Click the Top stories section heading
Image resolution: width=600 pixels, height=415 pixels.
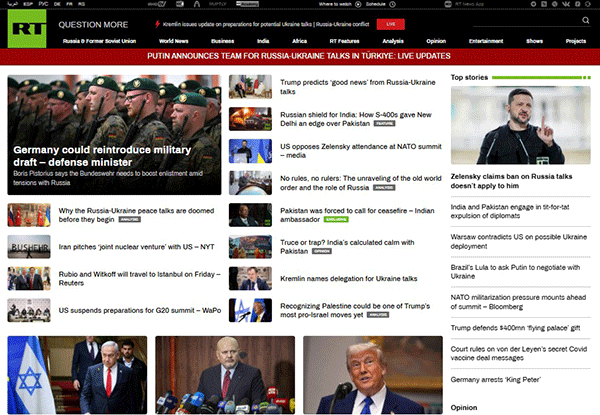coord(469,77)
